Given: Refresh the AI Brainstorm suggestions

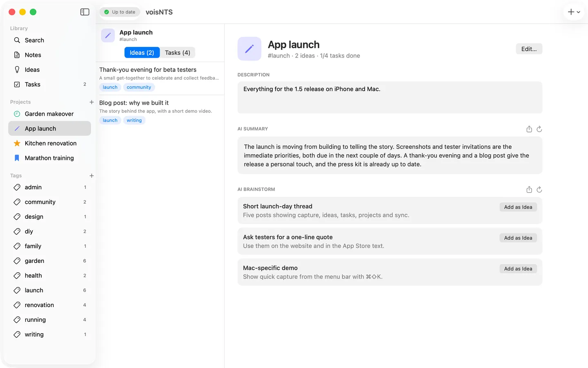Looking at the screenshot, I should pos(539,189).
